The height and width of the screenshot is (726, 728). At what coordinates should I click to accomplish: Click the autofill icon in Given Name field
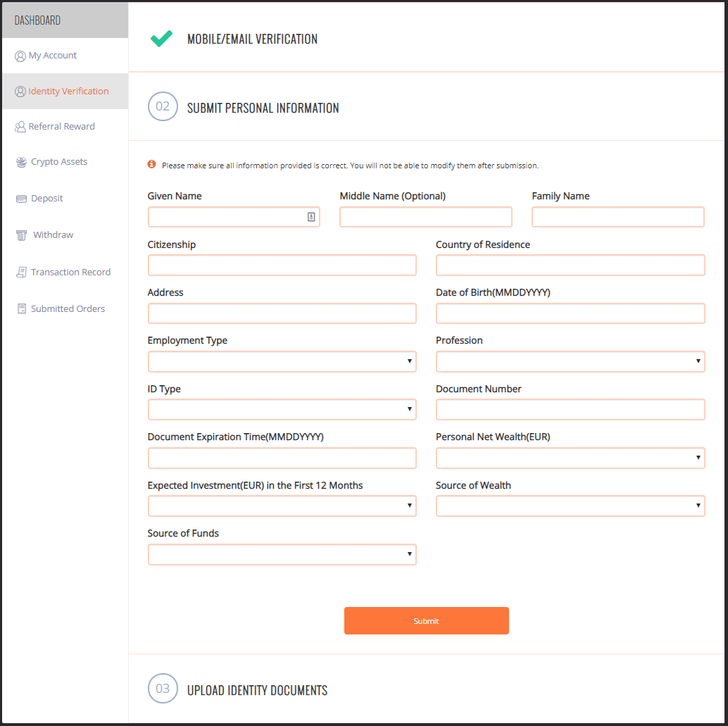coord(311,217)
